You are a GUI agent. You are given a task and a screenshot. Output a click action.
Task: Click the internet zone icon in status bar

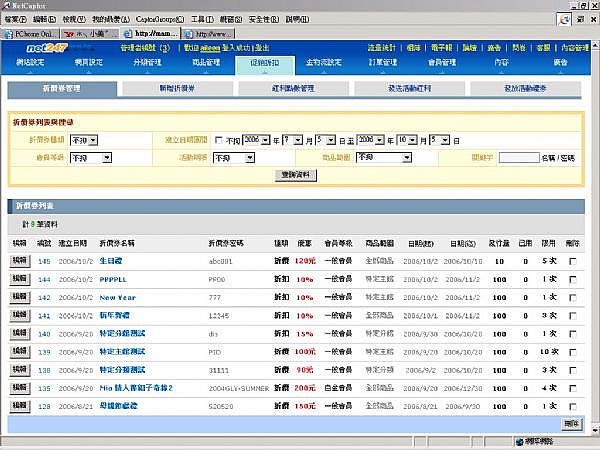519,442
